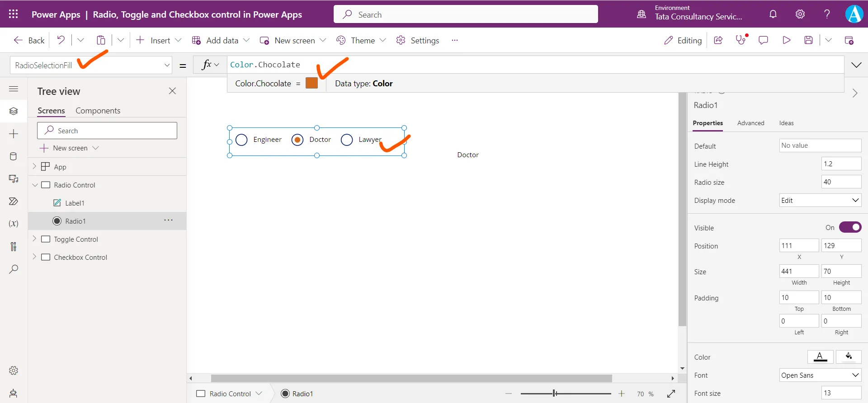Select the Lawyer radio option
868x403 pixels.
tap(347, 140)
